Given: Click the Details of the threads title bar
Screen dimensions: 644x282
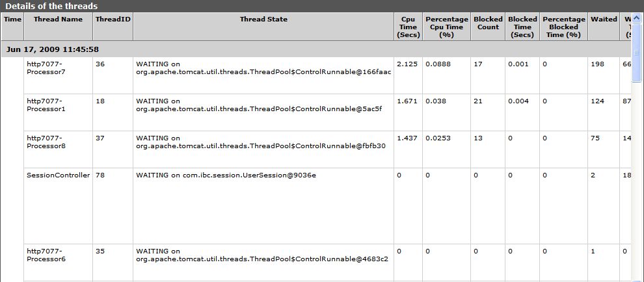Looking at the screenshot, I should tap(322, 6).
